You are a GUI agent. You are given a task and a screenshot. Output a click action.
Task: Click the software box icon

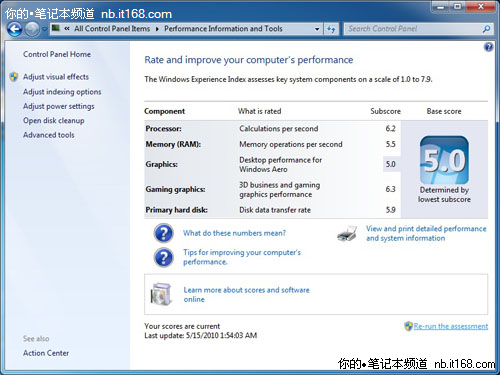point(161,294)
